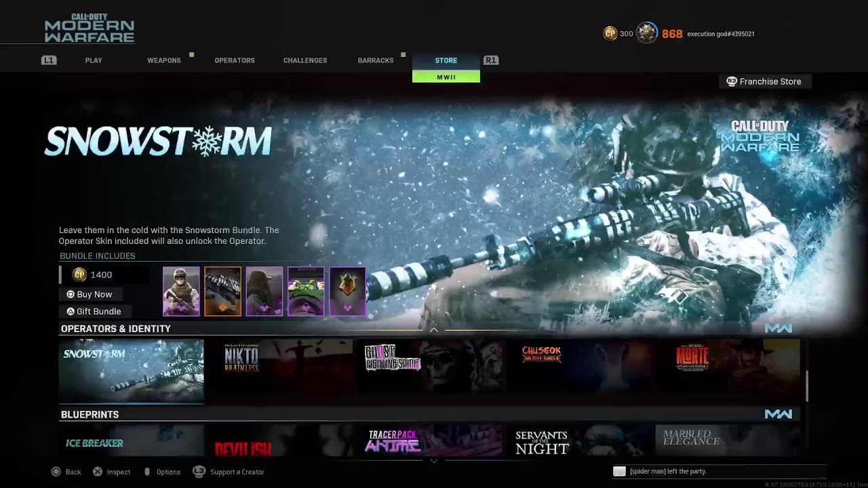Click the username execution god#4395021
Screen dimensions: 868x488
coord(721,34)
